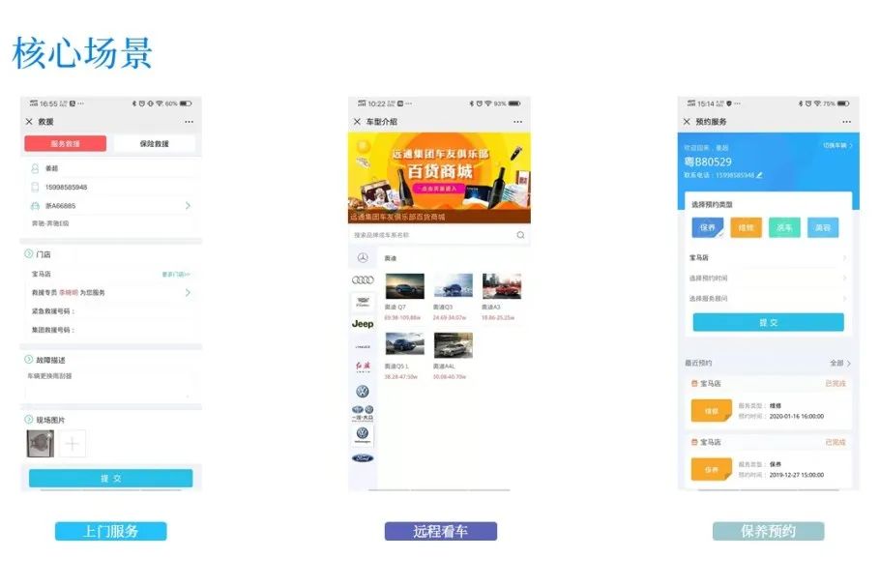Select the Jeep brand logo in sidebar
The image size is (880, 588).
coord(363,324)
